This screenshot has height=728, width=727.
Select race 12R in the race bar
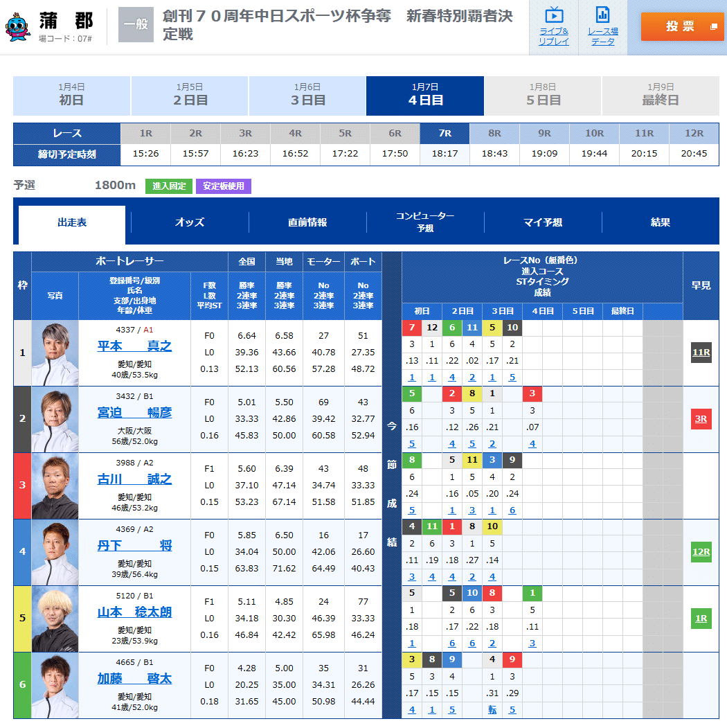tap(694, 133)
